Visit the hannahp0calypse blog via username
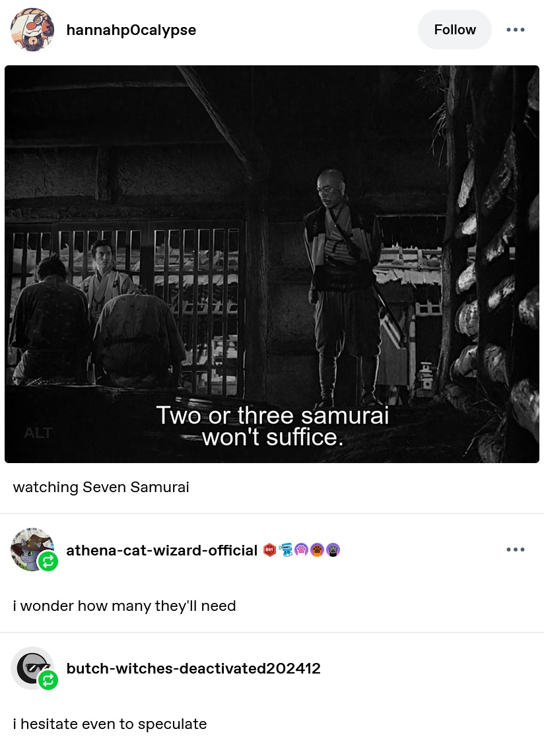The height and width of the screenshot is (756, 544). pyautogui.click(x=131, y=30)
